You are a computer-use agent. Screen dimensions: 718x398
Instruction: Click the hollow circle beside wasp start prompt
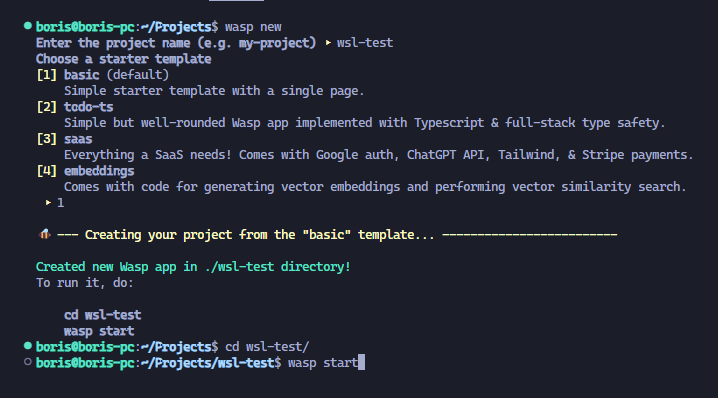pos(28,362)
